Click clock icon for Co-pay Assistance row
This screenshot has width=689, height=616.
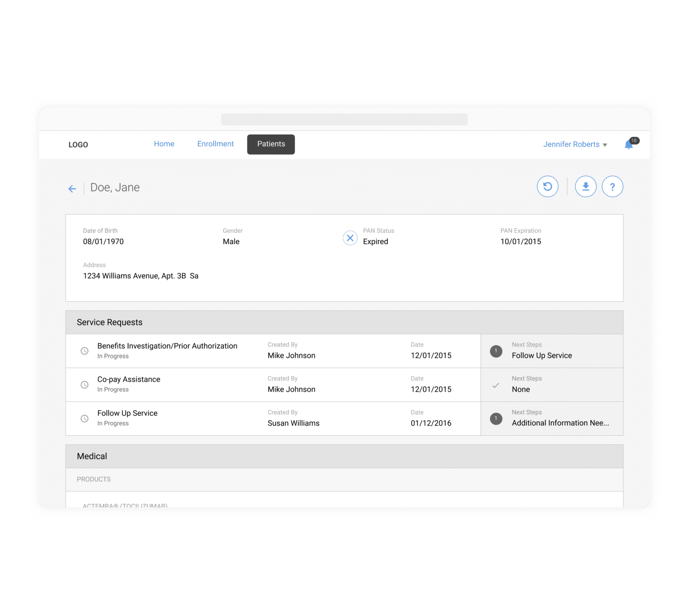[85, 385]
